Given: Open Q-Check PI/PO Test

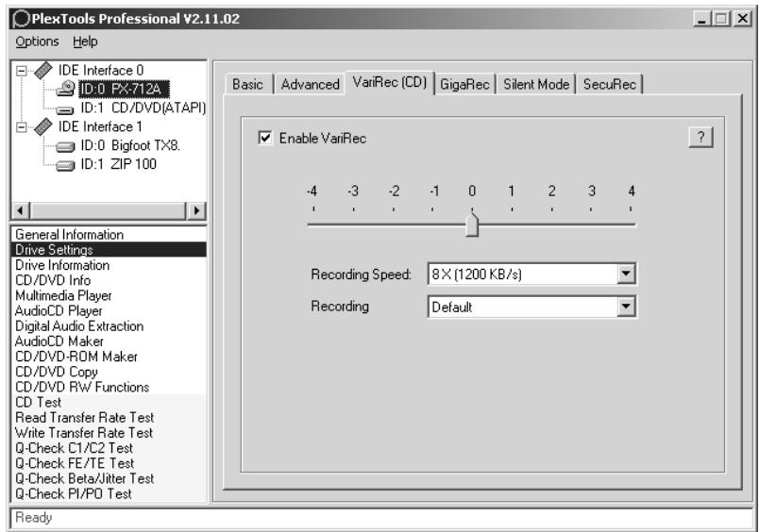Looking at the screenshot, I should pos(109,493).
